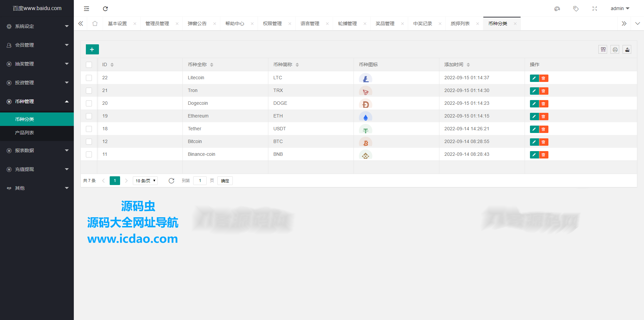Click the tag note icon in the header

pyautogui.click(x=576, y=9)
